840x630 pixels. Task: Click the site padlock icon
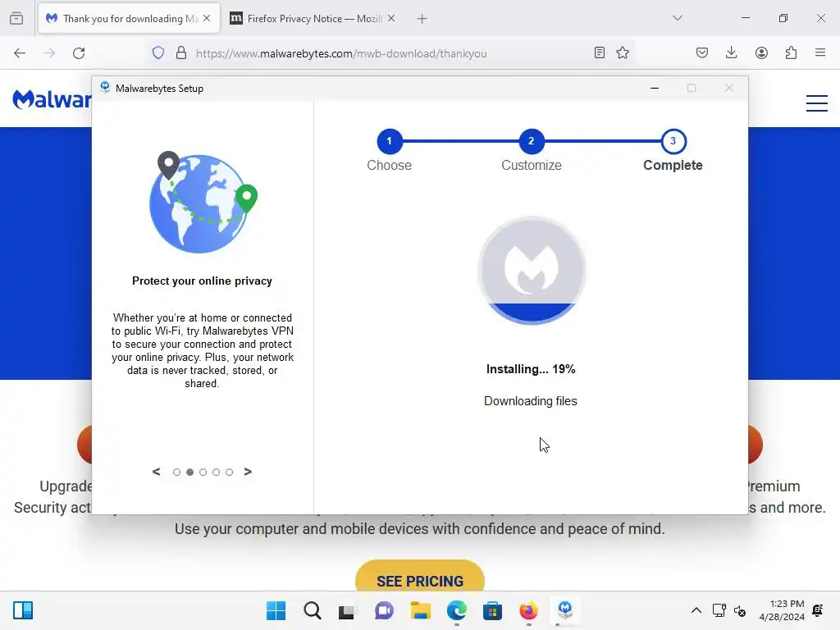181,53
